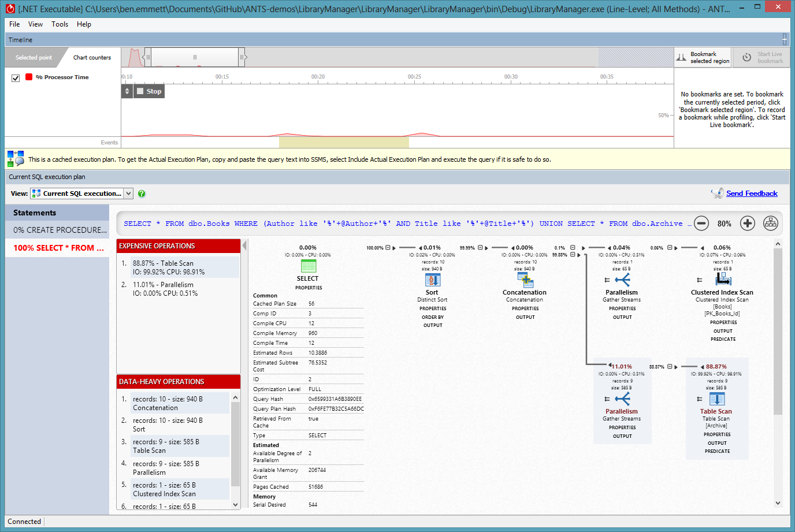Stop profiling with the Stop button
Screen dimensions: 795x532
(149, 91)
